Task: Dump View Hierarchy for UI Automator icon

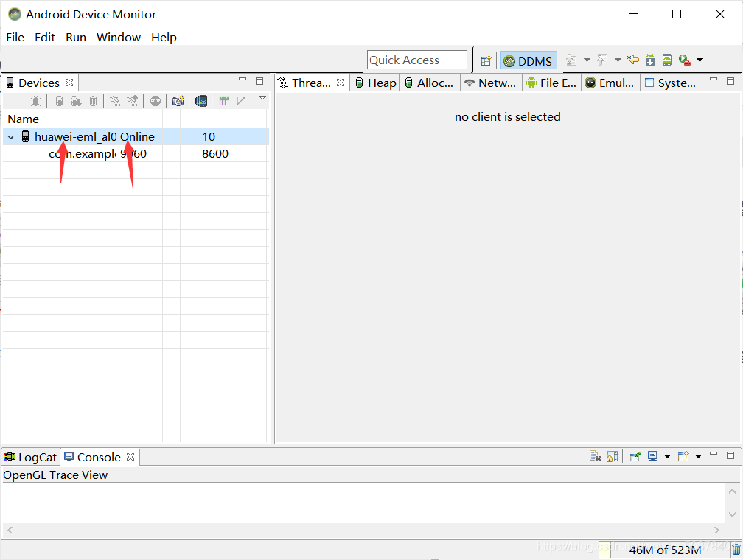Action: click(201, 101)
